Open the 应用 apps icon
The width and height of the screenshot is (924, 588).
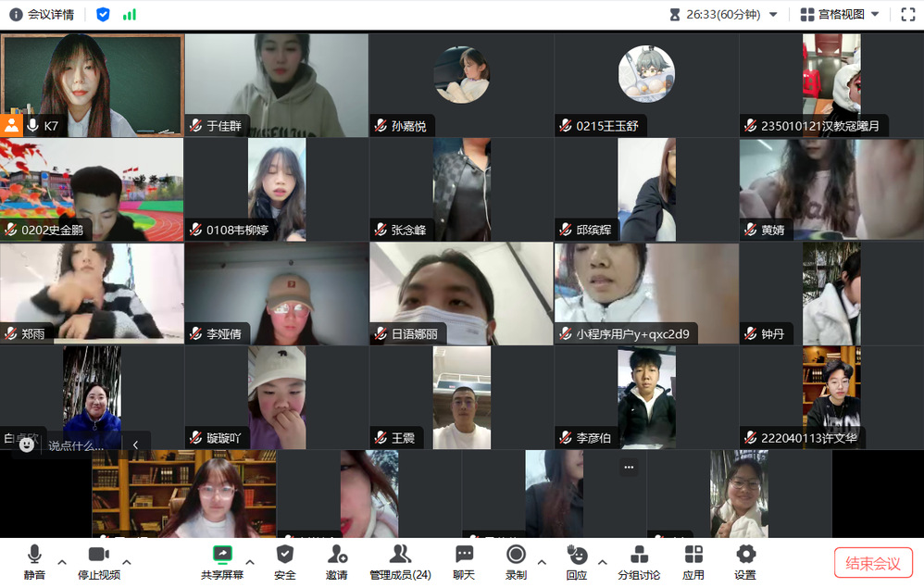693,562
